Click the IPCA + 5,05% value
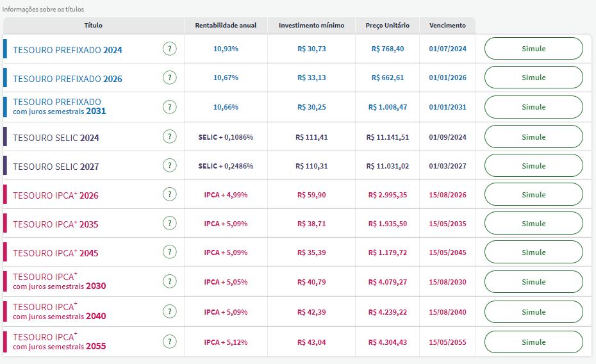 (226, 282)
